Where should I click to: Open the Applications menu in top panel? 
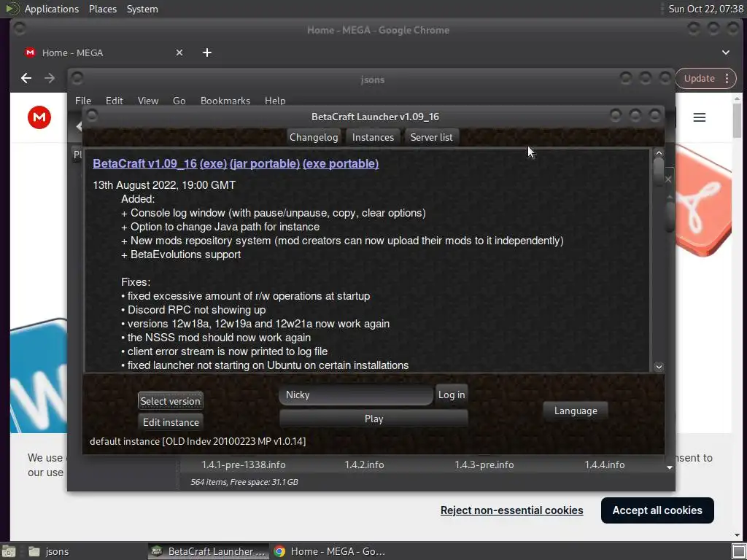pyautogui.click(x=52, y=9)
